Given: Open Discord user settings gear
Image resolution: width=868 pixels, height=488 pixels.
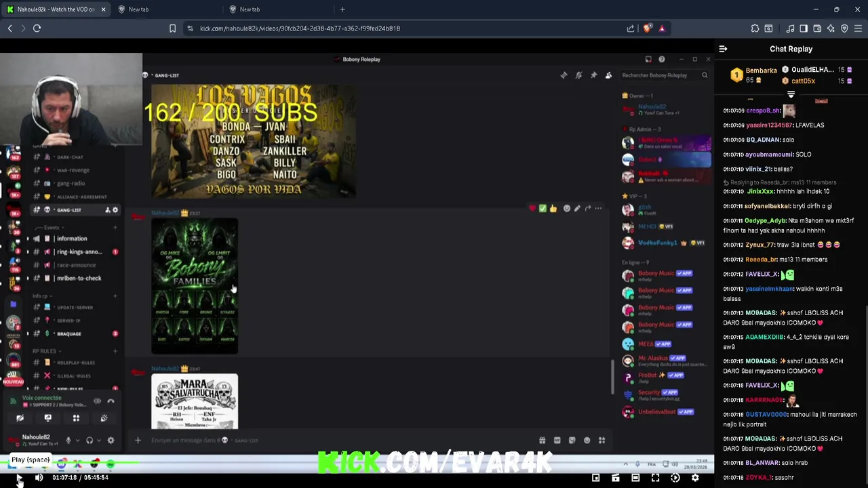Looking at the screenshot, I should coord(111,441).
